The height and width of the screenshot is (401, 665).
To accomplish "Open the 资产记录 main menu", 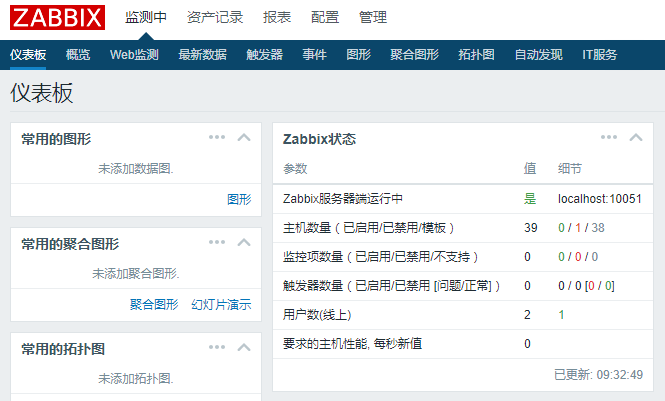I will (x=215, y=17).
